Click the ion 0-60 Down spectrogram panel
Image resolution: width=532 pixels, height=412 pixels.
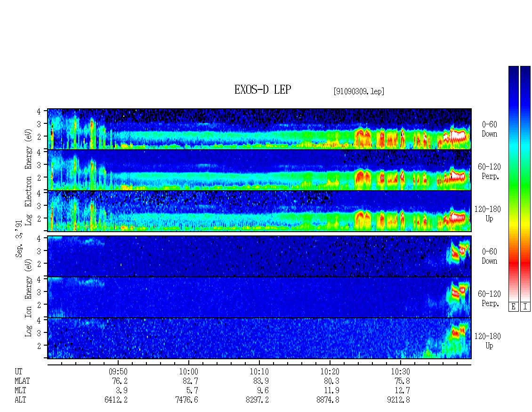tap(259, 256)
